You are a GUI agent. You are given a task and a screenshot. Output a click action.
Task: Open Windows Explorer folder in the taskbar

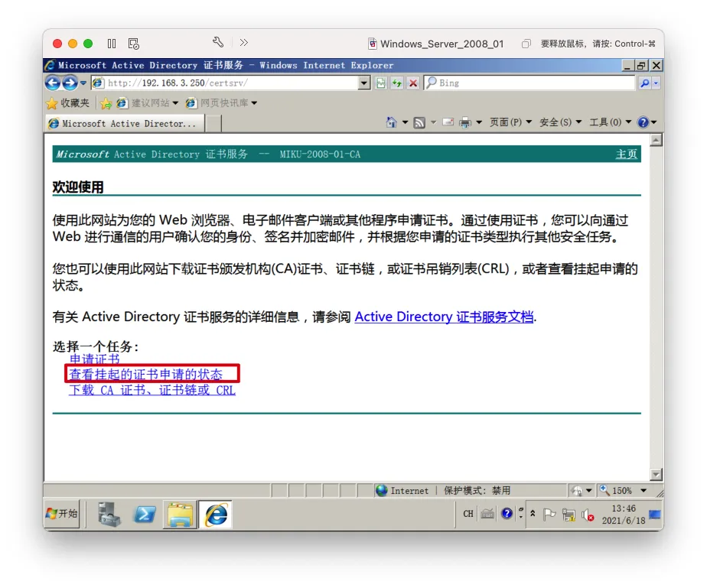[181, 515]
